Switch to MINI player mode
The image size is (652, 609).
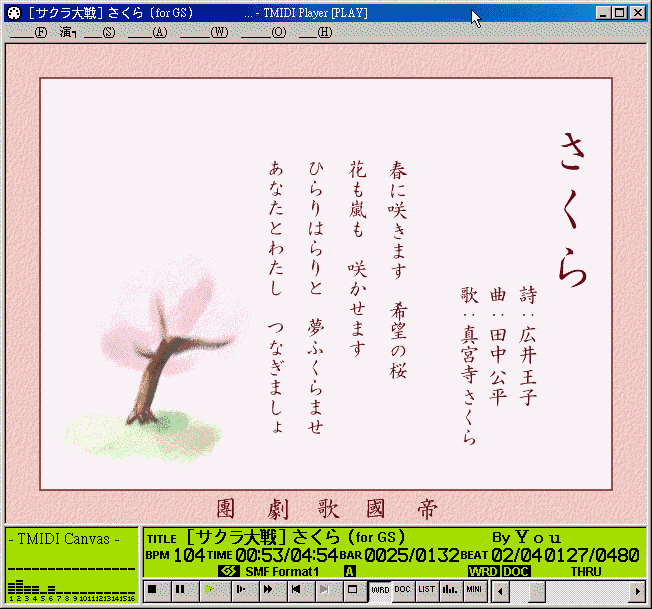(475, 591)
